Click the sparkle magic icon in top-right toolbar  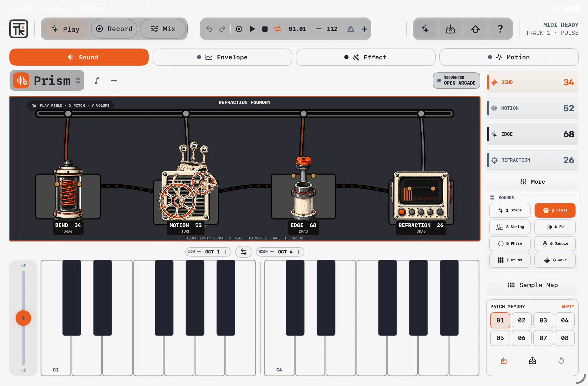[425, 29]
